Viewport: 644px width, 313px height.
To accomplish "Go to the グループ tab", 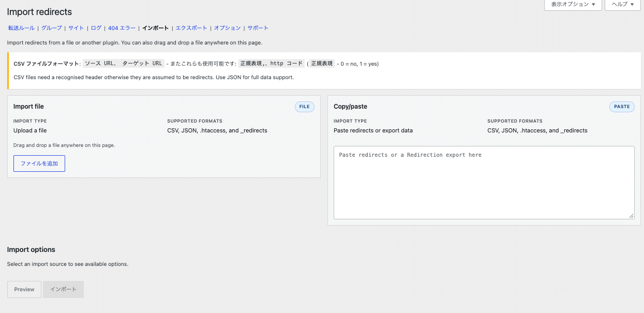I will (x=51, y=28).
